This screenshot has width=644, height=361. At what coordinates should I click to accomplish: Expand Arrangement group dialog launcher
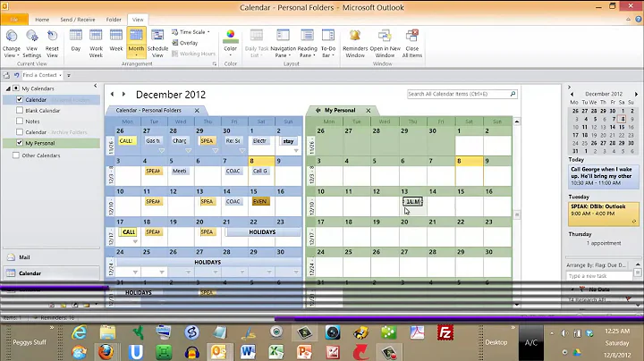point(215,64)
